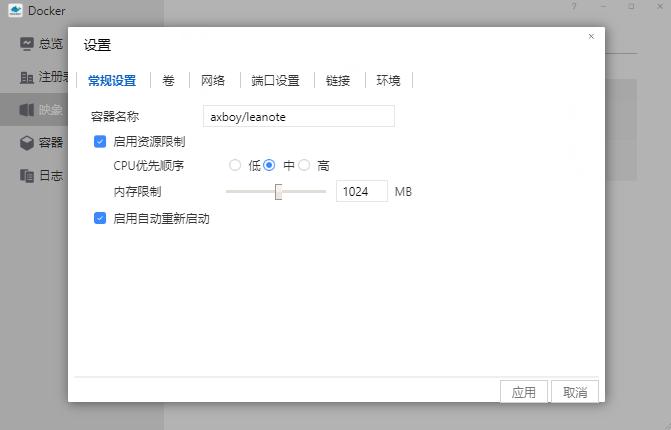This screenshot has height=430, width=671.
Task: Click the 内存限制 label
Action: click(137, 192)
